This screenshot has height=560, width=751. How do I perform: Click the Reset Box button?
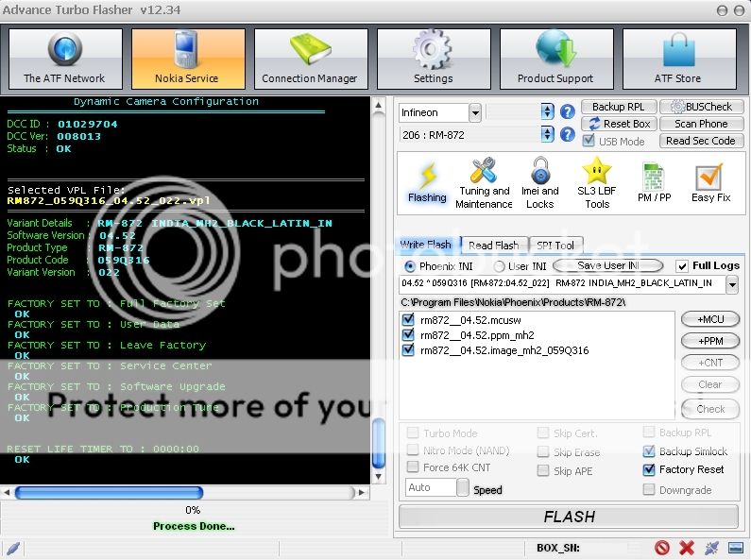pos(619,124)
